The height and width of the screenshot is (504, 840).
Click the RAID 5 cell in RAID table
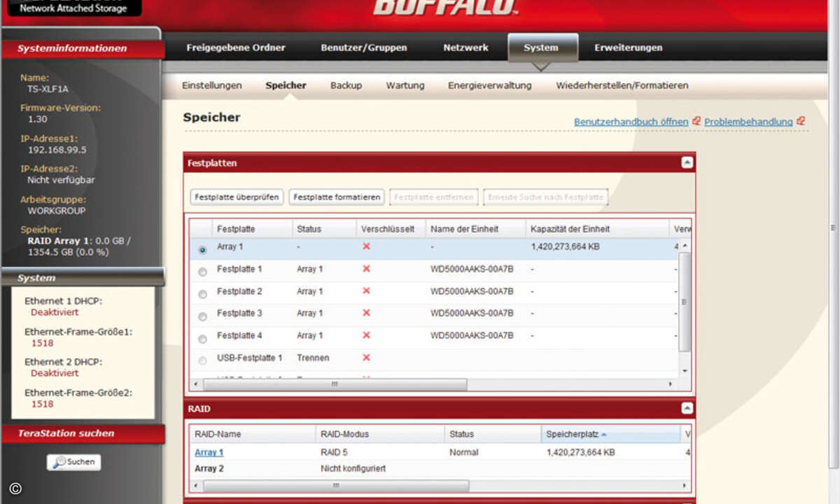[x=334, y=452]
